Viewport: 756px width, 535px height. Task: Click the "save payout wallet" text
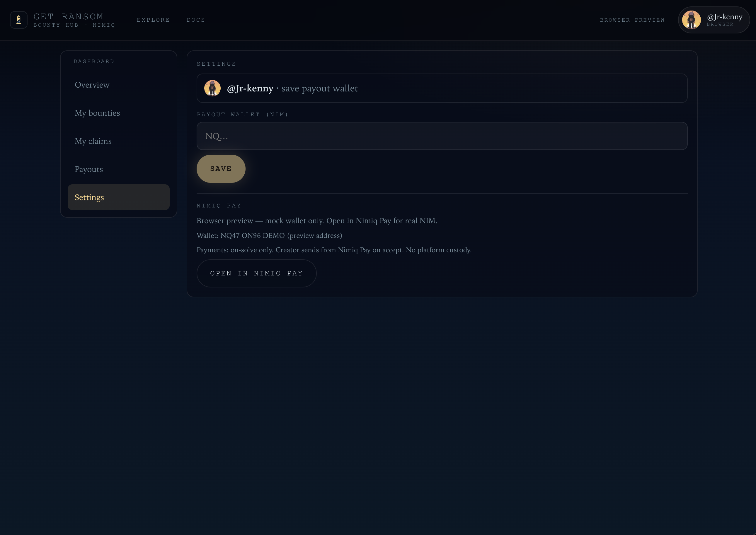click(x=319, y=88)
